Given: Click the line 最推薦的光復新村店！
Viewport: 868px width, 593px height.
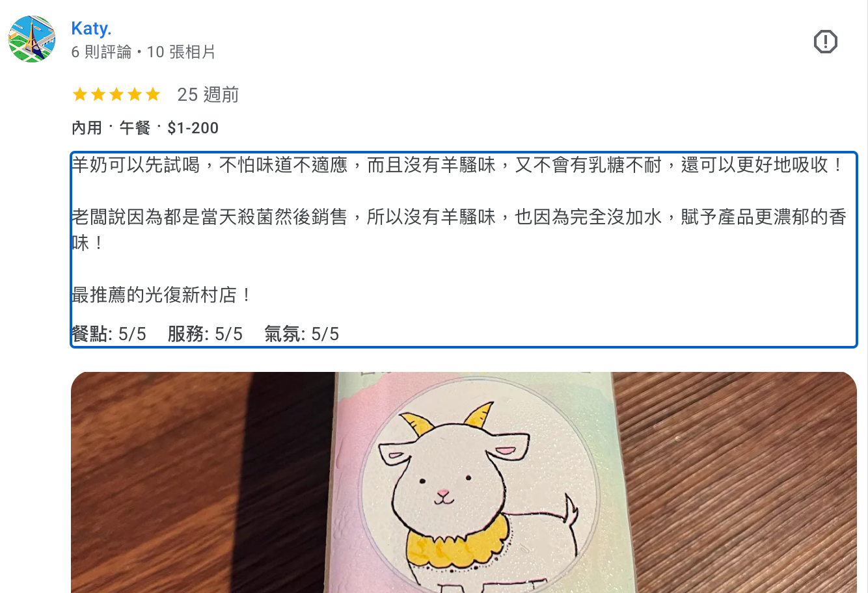Looking at the screenshot, I should coord(163,295).
